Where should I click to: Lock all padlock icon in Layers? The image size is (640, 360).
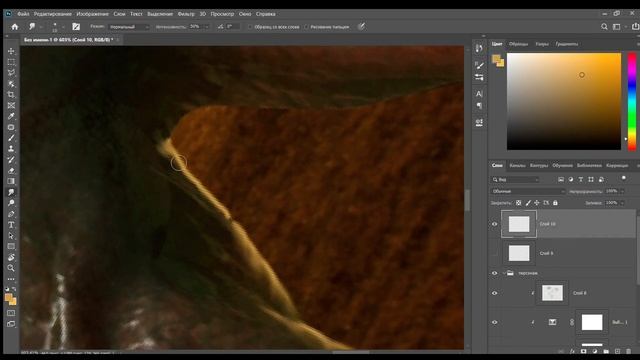pos(555,203)
